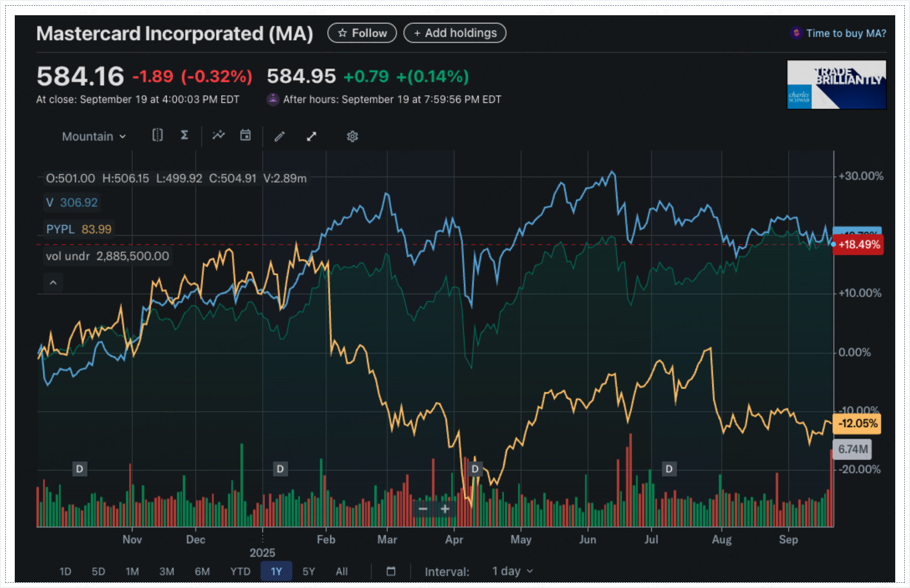Viewport: 910px width, 588px height.
Task: Toggle the vol undr indicator label
Action: pyautogui.click(x=107, y=256)
